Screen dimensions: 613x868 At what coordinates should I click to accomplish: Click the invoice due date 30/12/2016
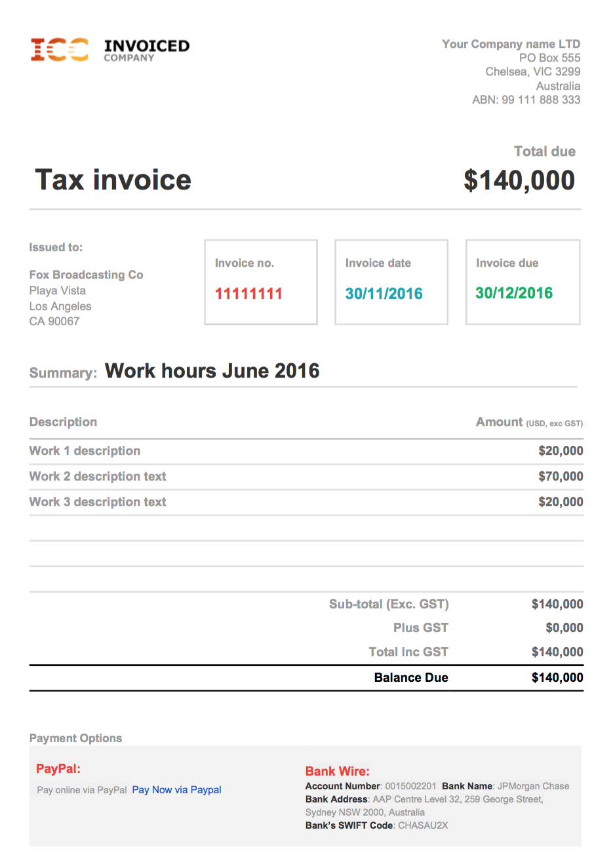514,293
